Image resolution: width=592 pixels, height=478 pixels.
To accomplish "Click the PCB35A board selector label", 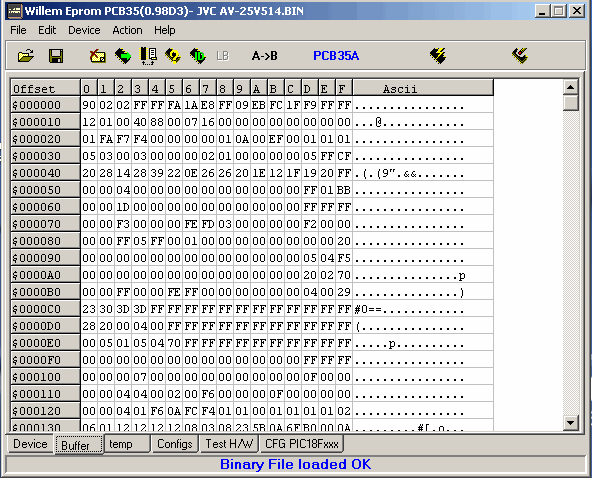I will coord(336,56).
